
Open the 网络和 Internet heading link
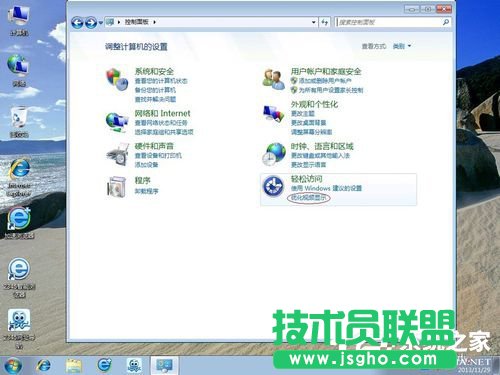click(162, 113)
